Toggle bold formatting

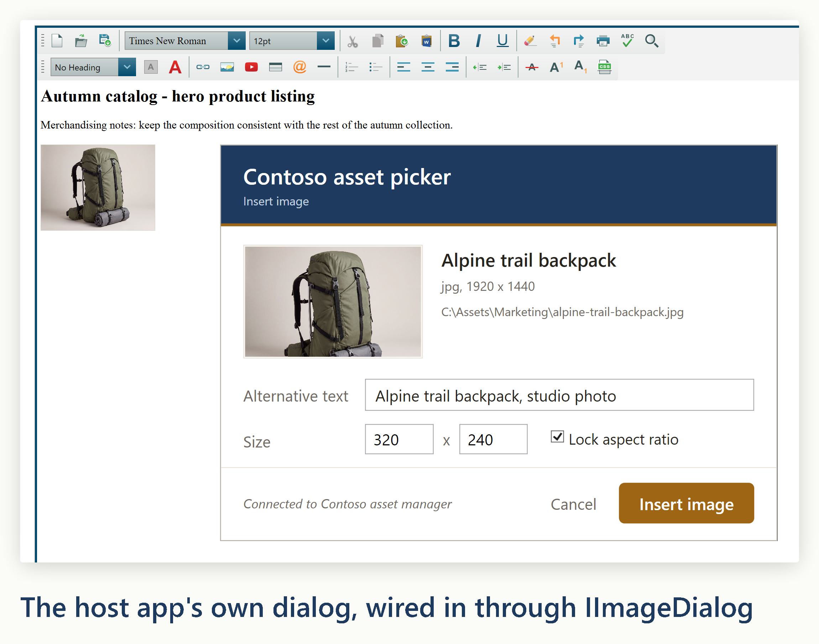click(454, 41)
